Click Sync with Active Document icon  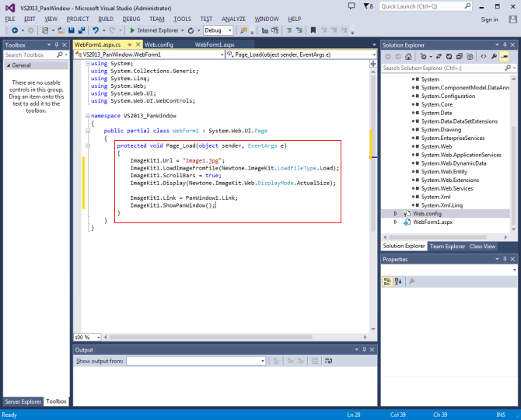pos(439,57)
